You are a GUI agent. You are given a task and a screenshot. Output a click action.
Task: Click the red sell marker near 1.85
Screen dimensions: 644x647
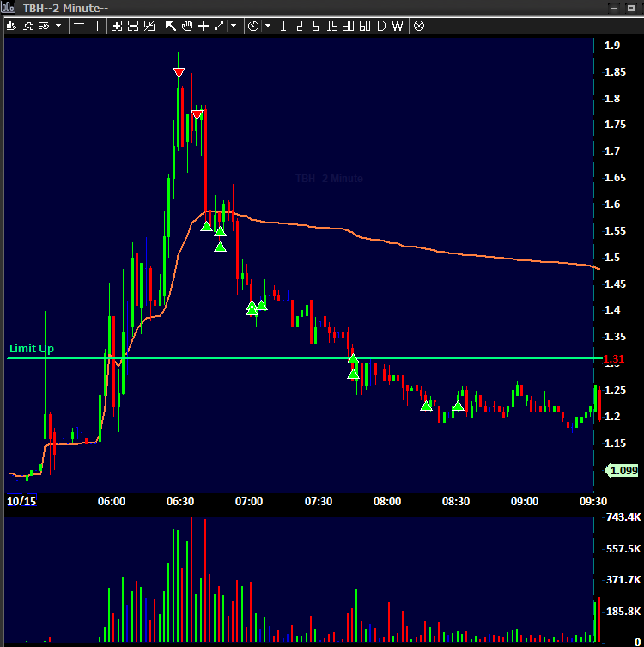(x=179, y=73)
